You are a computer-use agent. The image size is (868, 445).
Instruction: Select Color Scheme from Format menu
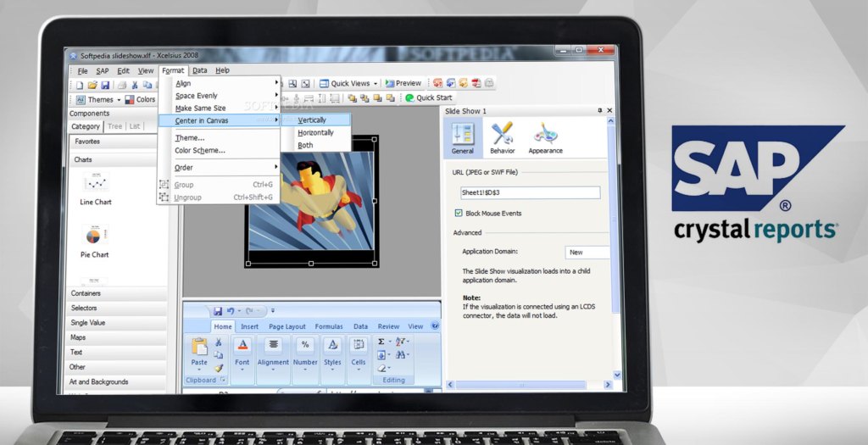pos(200,150)
